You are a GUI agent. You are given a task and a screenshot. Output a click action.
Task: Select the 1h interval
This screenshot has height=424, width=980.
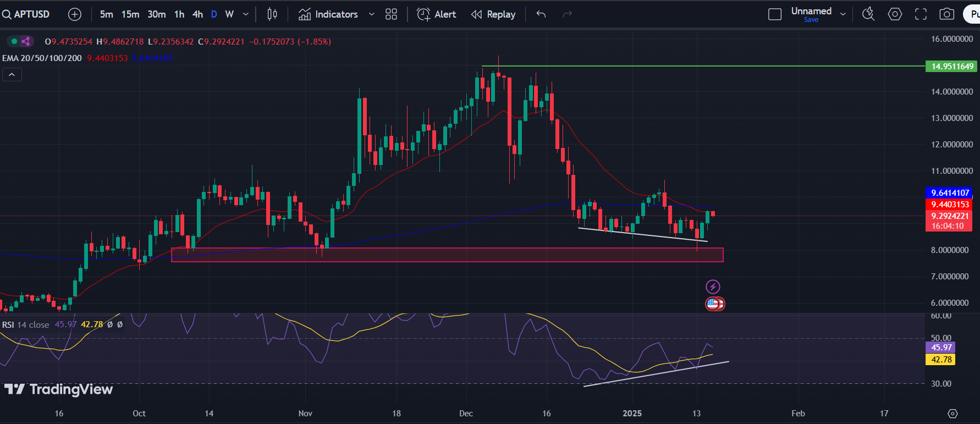pos(179,14)
